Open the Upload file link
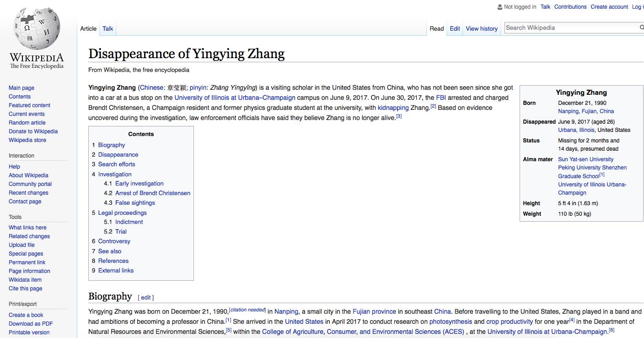The image size is (644, 338). (x=21, y=245)
